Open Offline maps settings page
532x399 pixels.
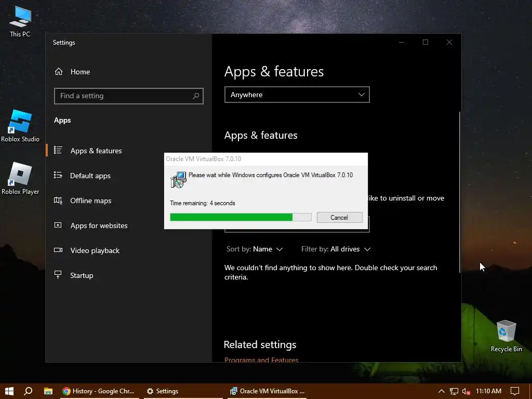[x=90, y=201]
